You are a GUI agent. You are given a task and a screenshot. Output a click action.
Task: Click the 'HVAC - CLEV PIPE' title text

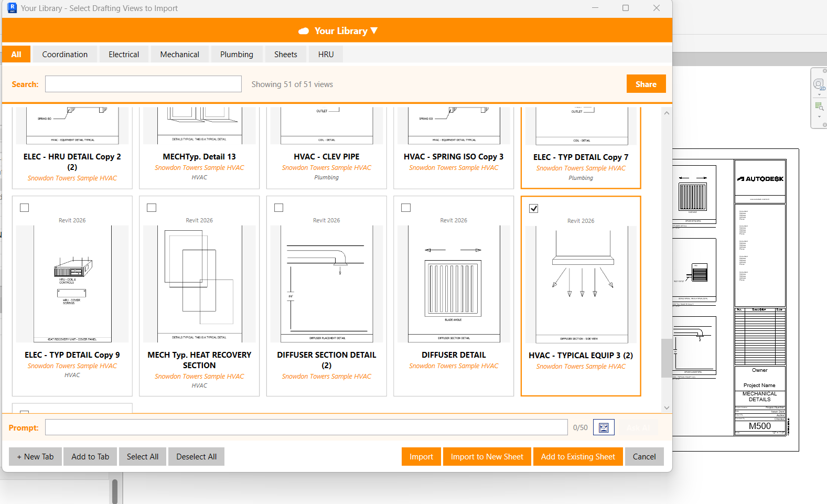pyautogui.click(x=326, y=156)
